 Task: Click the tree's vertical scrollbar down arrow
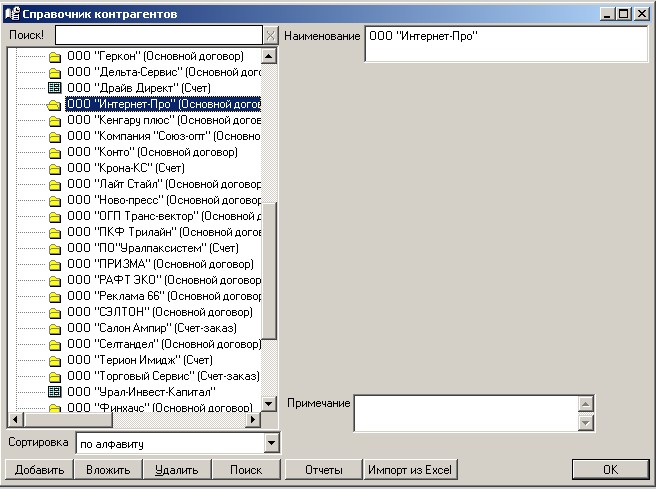pos(269,403)
